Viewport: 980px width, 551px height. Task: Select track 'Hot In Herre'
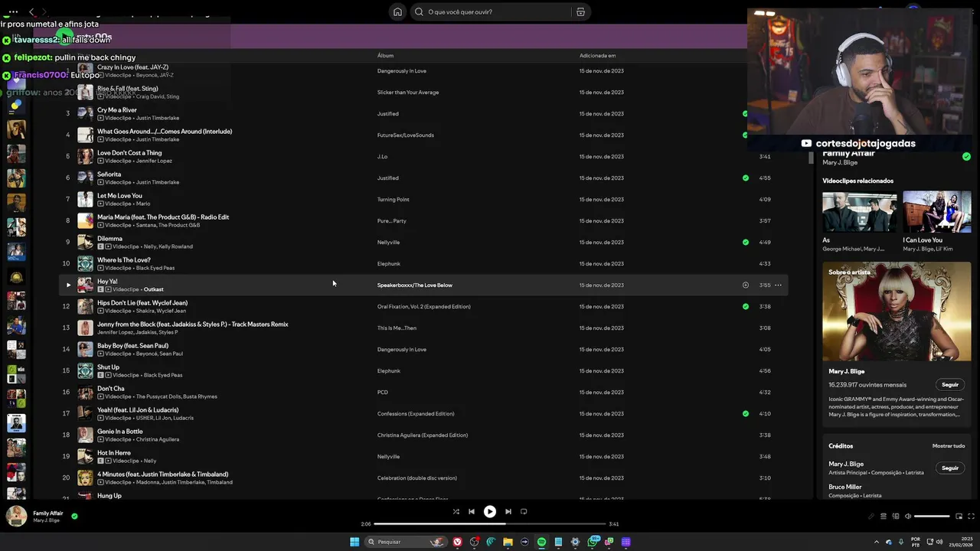(113, 452)
